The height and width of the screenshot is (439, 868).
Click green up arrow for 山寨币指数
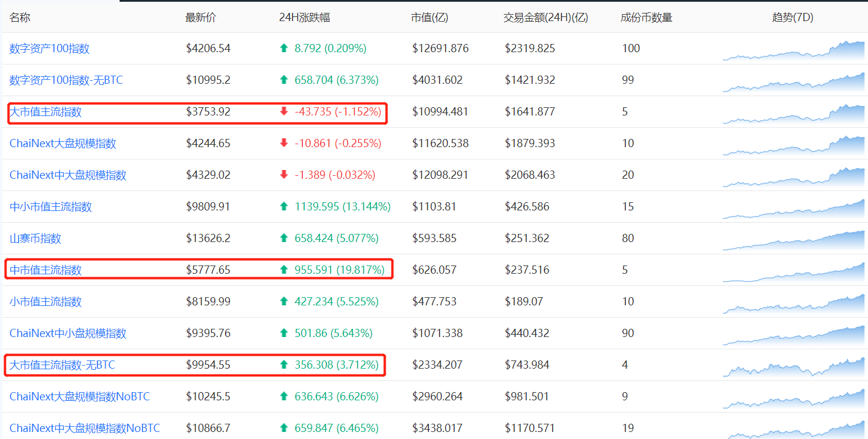coord(284,239)
